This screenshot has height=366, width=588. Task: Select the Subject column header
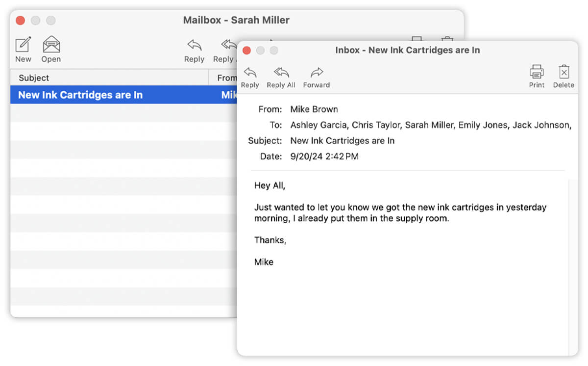point(33,78)
